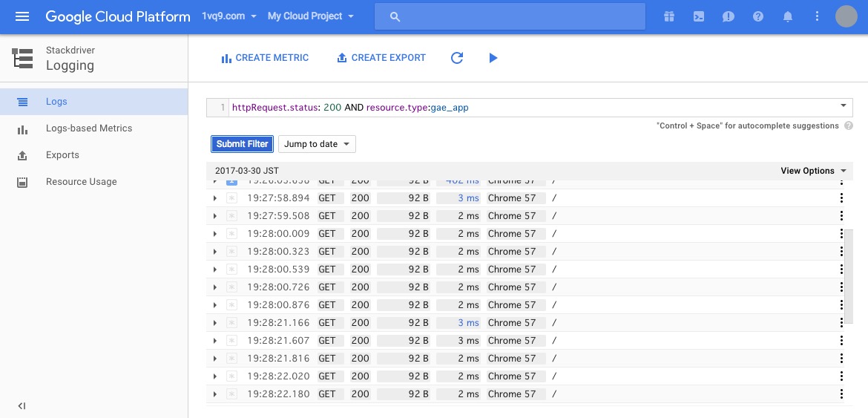Collapse the sidebar with bottom arrow icon

tap(22, 406)
